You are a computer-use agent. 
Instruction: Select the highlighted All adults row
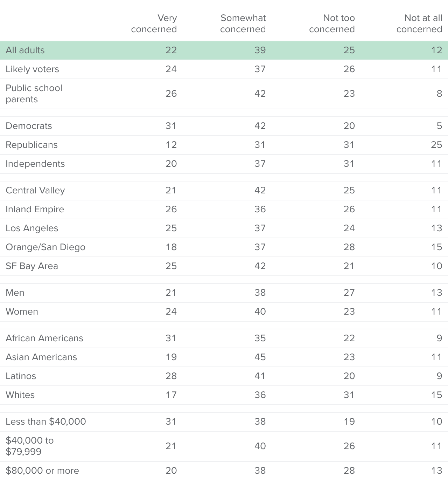point(224,50)
